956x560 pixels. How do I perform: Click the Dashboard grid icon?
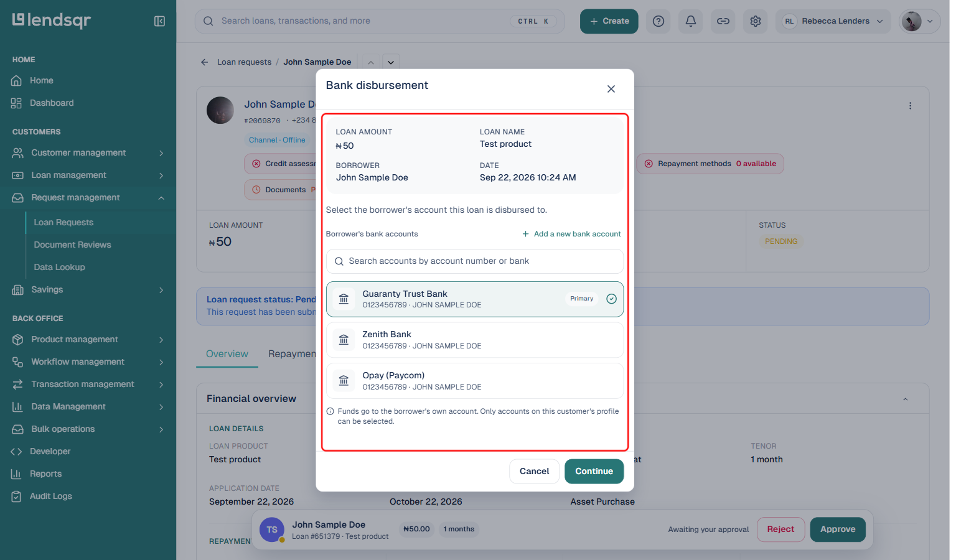coord(17,103)
